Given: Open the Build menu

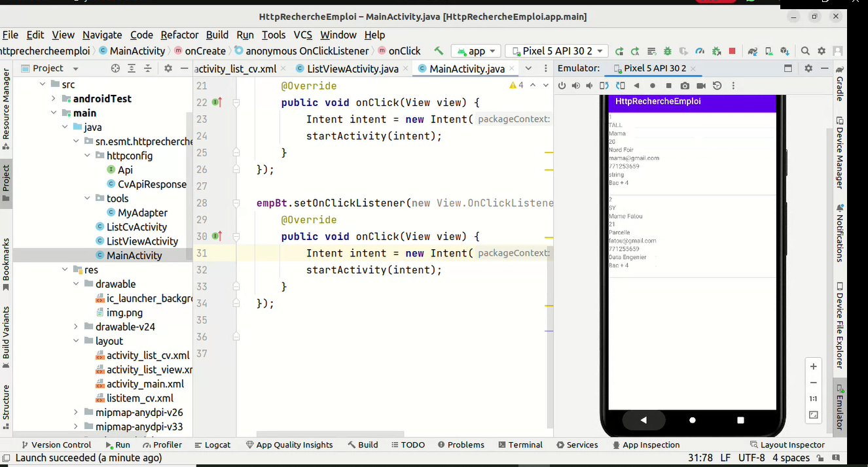Looking at the screenshot, I should [217, 35].
